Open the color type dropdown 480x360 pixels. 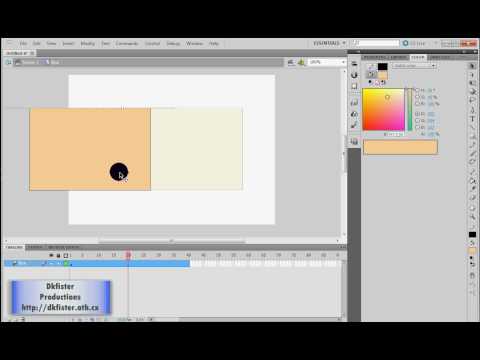414,66
